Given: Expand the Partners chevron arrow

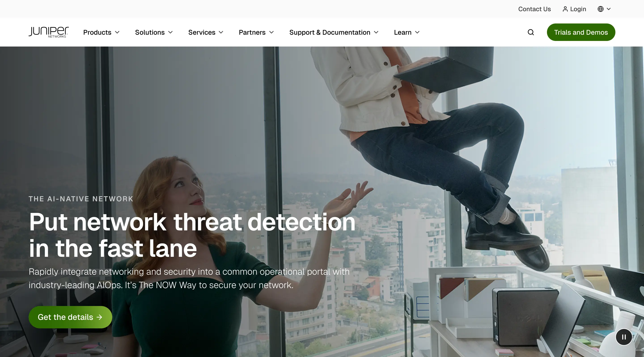Looking at the screenshot, I should tap(271, 32).
